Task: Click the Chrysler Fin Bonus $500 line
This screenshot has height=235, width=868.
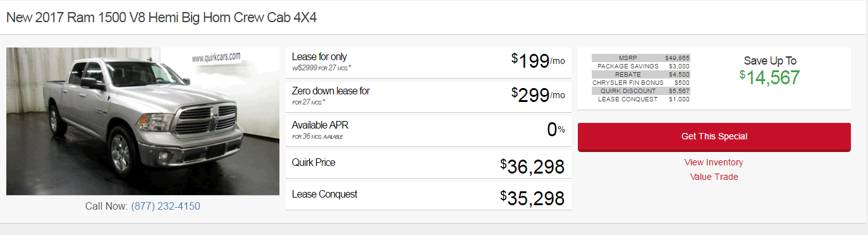Action: click(641, 82)
